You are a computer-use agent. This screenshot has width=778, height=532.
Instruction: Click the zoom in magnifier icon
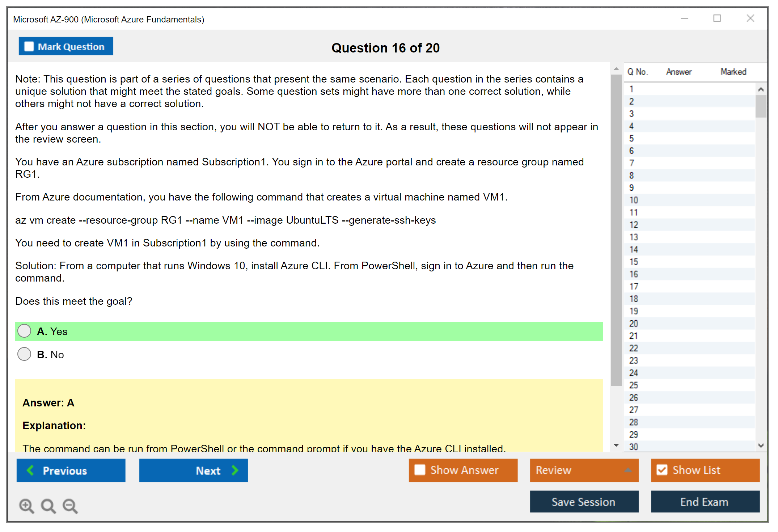26,506
